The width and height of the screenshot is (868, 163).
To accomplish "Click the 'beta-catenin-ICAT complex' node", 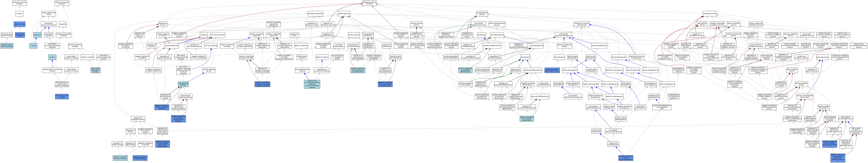I will point(62,97).
